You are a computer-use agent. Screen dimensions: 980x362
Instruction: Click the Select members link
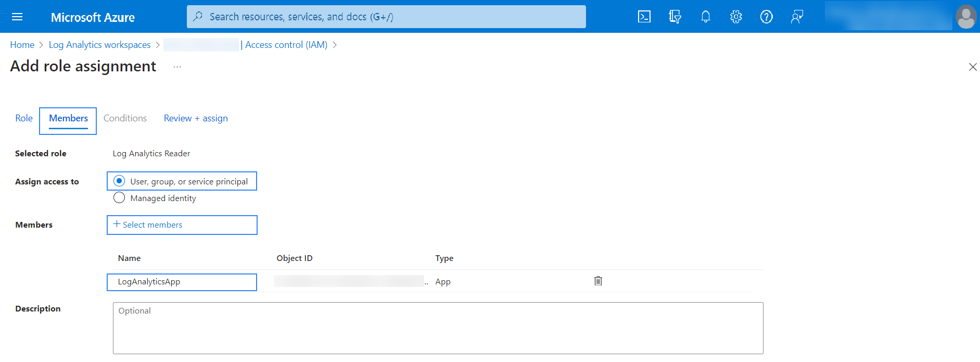tap(148, 224)
